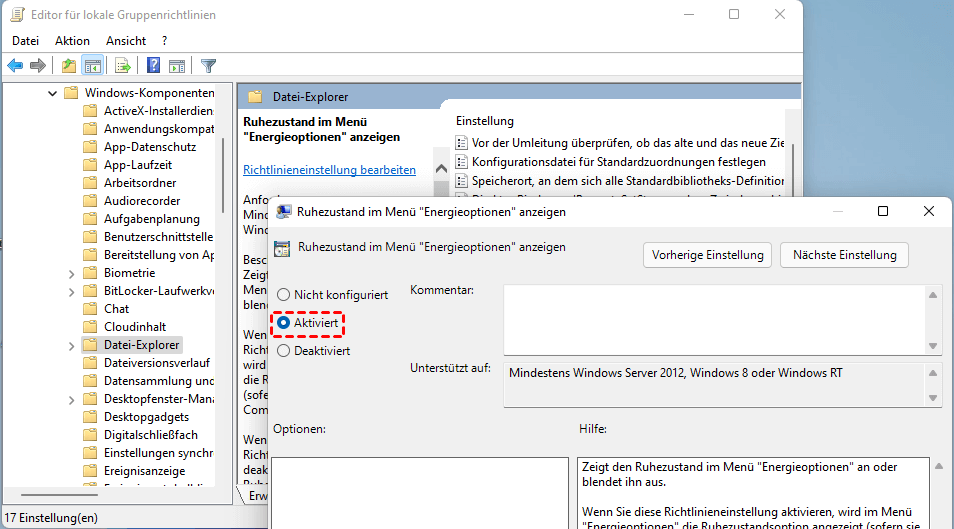Viewport: 954px width, 529px height.
Task: Open the ? help menu
Action: 164,41
